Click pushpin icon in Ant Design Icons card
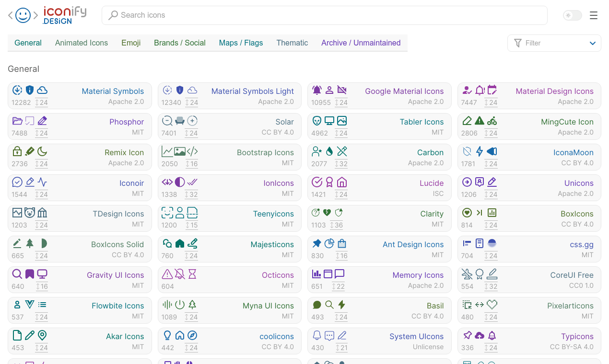This screenshot has height=364, width=609. [317, 243]
